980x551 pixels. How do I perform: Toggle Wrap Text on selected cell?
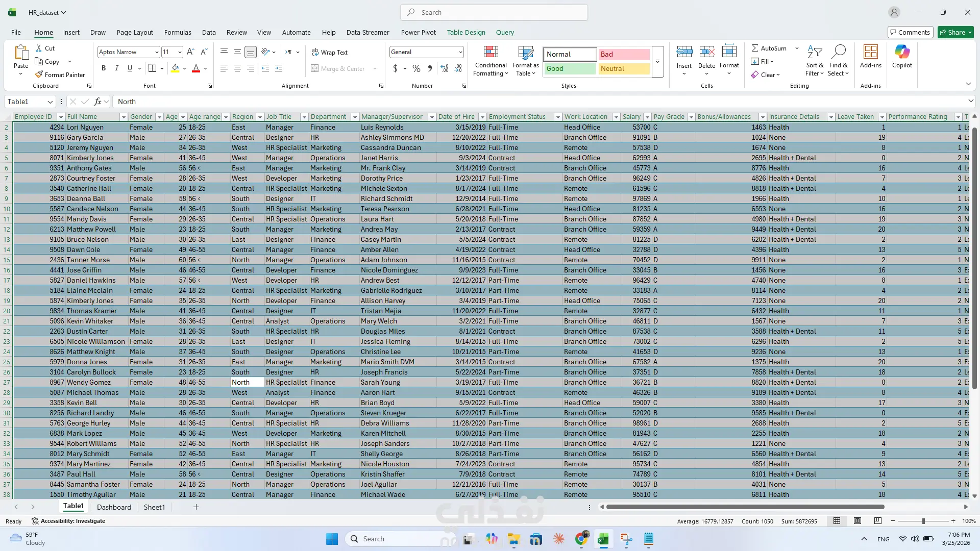coord(330,52)
